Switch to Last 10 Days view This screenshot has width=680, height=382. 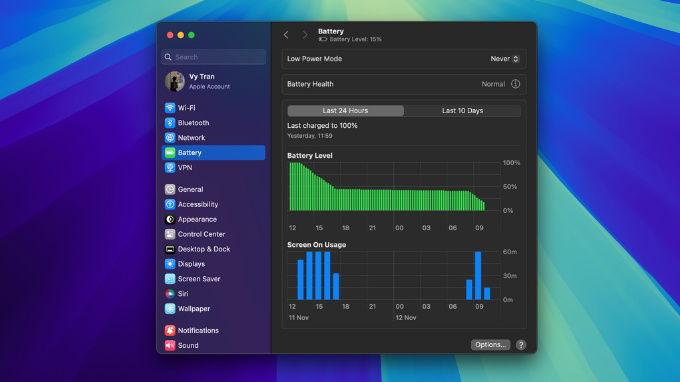coord(462,111)
